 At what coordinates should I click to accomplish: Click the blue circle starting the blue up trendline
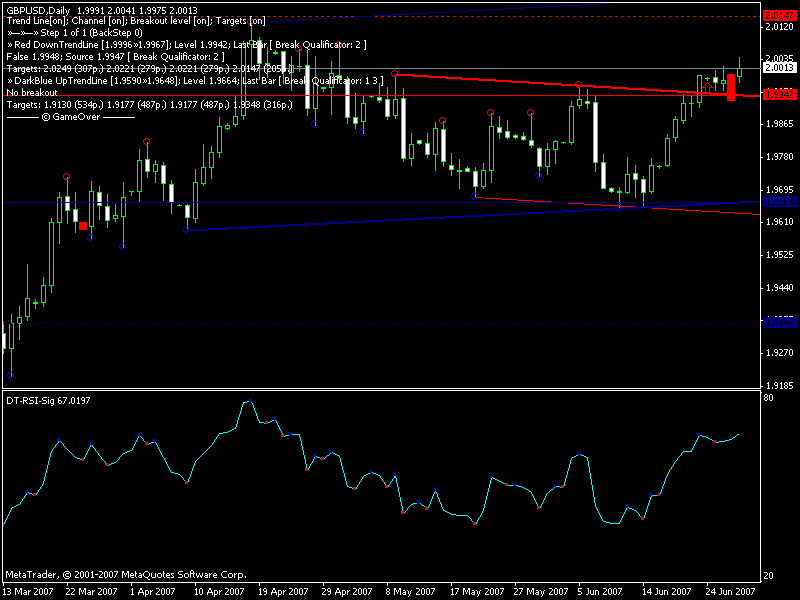187,230
